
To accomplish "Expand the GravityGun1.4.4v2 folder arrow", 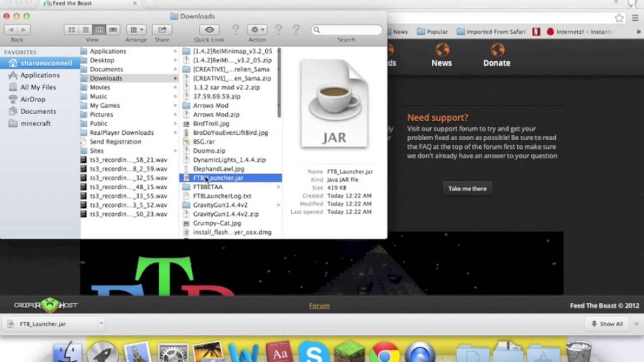I will [x=278, y=205].
